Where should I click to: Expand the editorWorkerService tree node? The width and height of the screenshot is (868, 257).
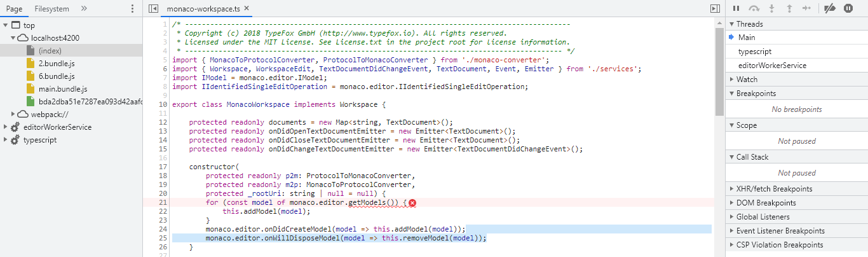coord(6,127)
